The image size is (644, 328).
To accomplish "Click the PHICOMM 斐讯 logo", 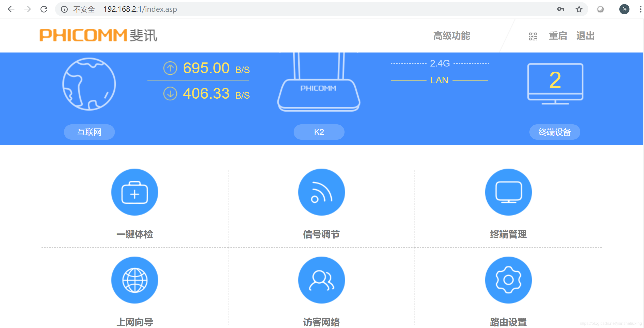I will click(x=98, y=35).
